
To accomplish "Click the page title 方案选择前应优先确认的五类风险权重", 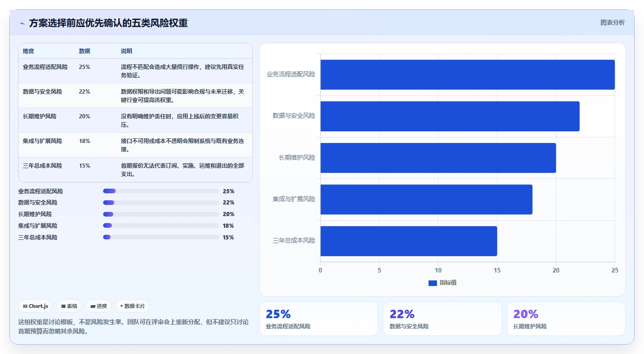I will [x=108, y=23].
